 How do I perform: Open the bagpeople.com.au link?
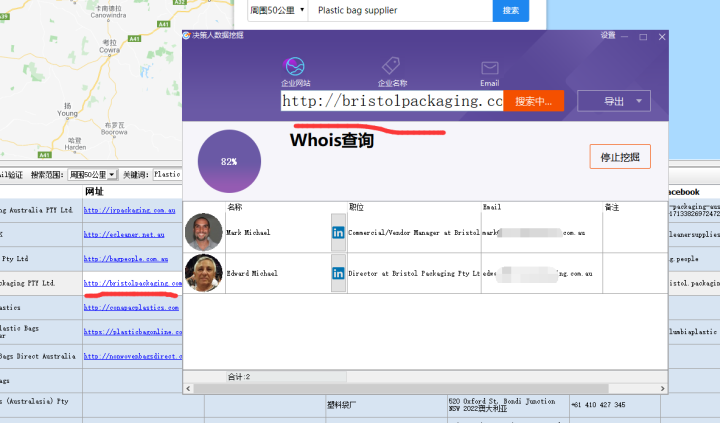point(126,259)
